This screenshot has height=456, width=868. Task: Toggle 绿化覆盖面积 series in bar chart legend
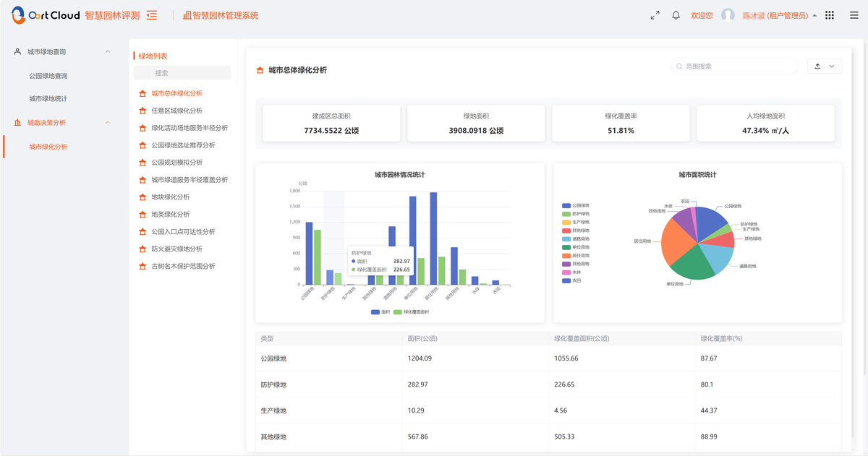pyautogui.click(x=412, y=311)
